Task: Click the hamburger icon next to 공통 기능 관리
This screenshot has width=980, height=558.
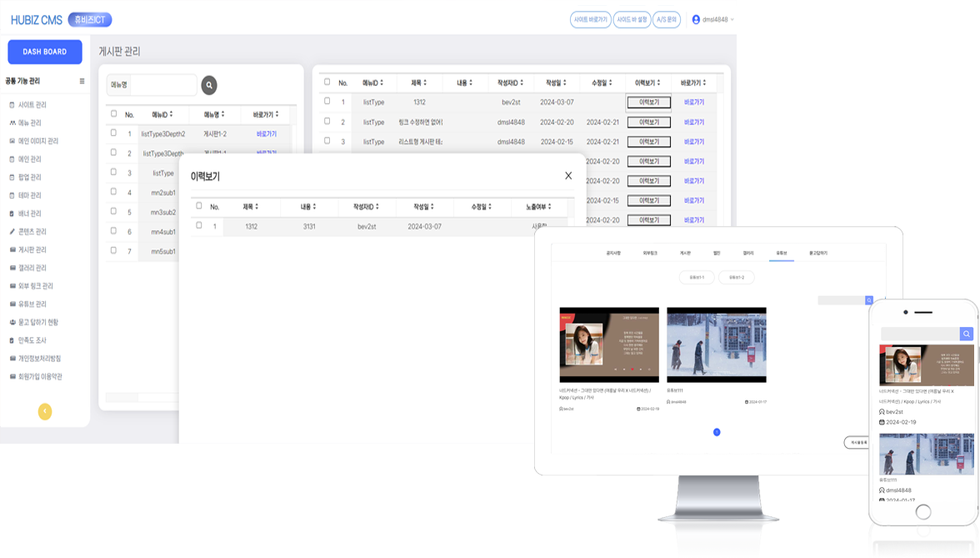Action: [x=82, y=82]
